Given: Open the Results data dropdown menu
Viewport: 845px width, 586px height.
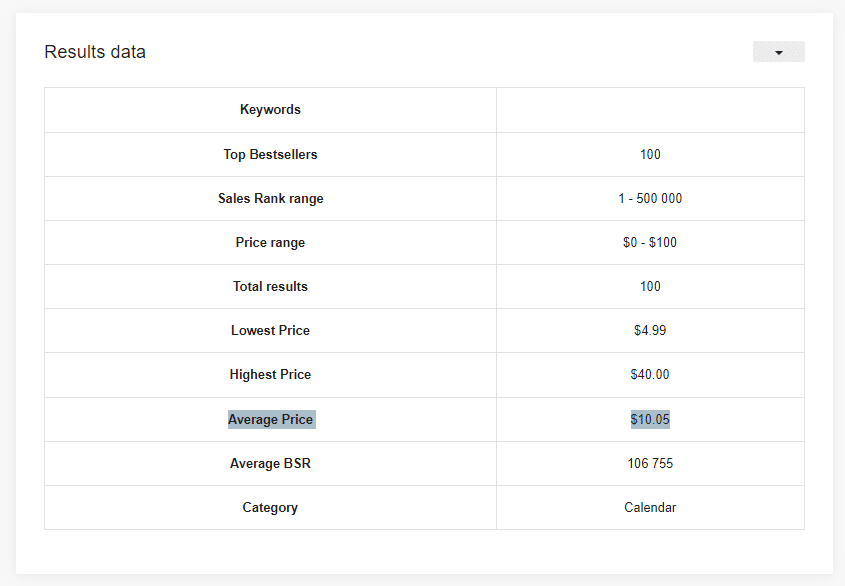Looking at the screenshot, I should (778, 52).
